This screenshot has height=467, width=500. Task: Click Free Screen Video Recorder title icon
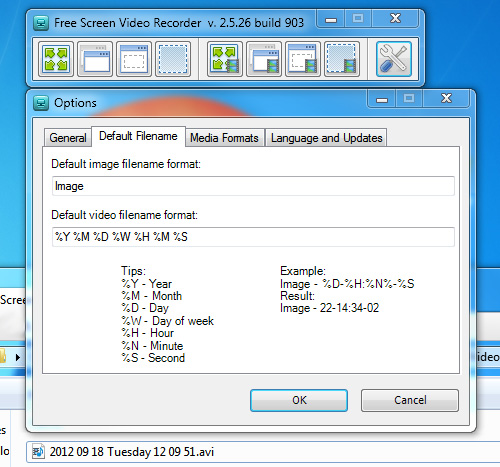tap(41, 23)
